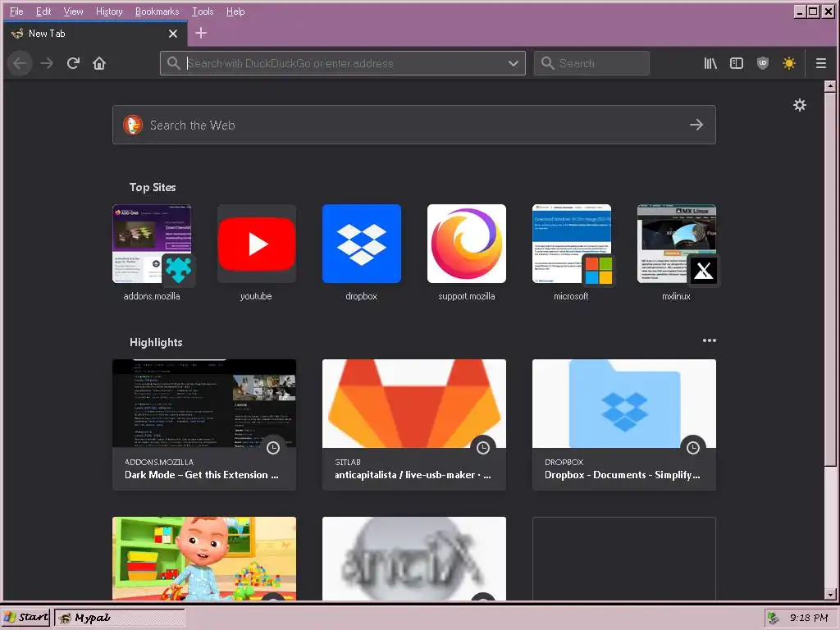Image resolution: width=840 pixels, height=630 pixels.
Task: Click the Top Sites section heading
Action: pos(153,187)
